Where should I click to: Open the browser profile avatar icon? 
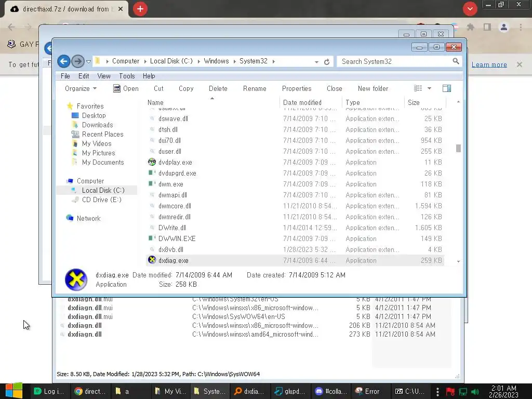pyautogui.click(x=504, y=27)
